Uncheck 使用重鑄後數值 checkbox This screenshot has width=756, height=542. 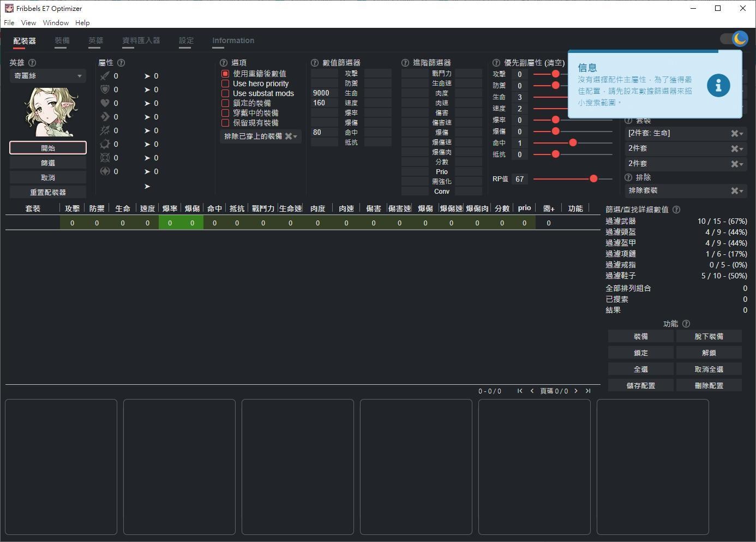pyautogui.click(x=225, y=74)
